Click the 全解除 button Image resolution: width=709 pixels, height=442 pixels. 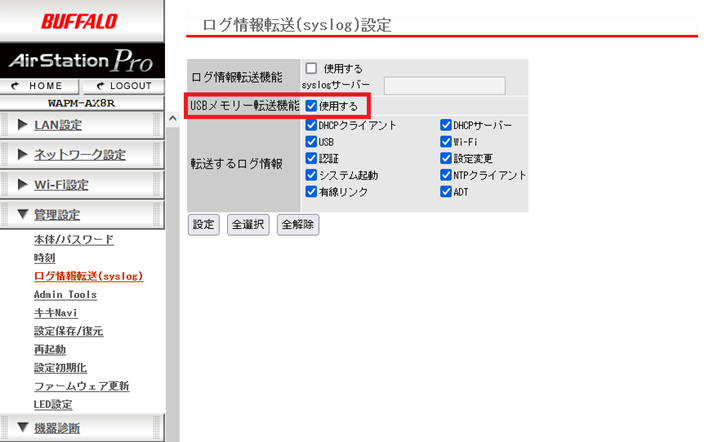(x=298, y=225)
